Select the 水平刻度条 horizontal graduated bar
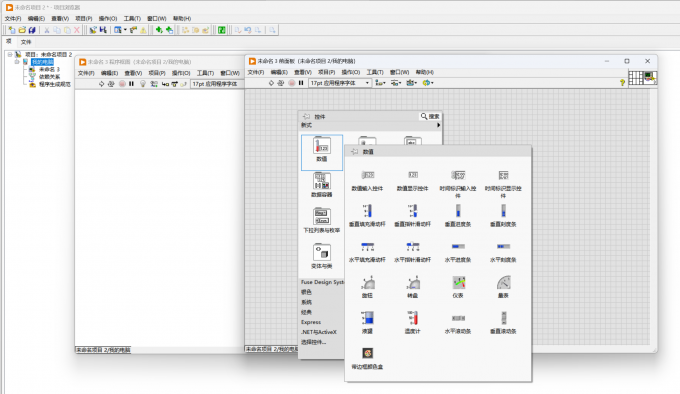This screenshot has width=680, height=394. (x=503, y=246)
